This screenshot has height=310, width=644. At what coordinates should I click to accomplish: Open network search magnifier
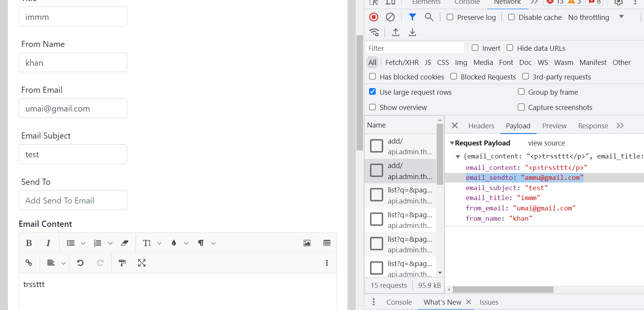tap(429, 17)
